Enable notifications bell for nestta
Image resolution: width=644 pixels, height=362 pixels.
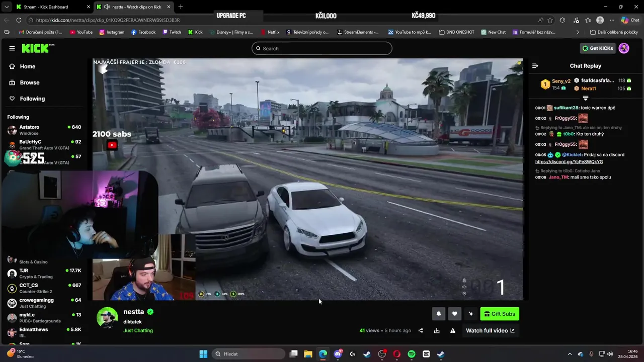tap(438, 314)
